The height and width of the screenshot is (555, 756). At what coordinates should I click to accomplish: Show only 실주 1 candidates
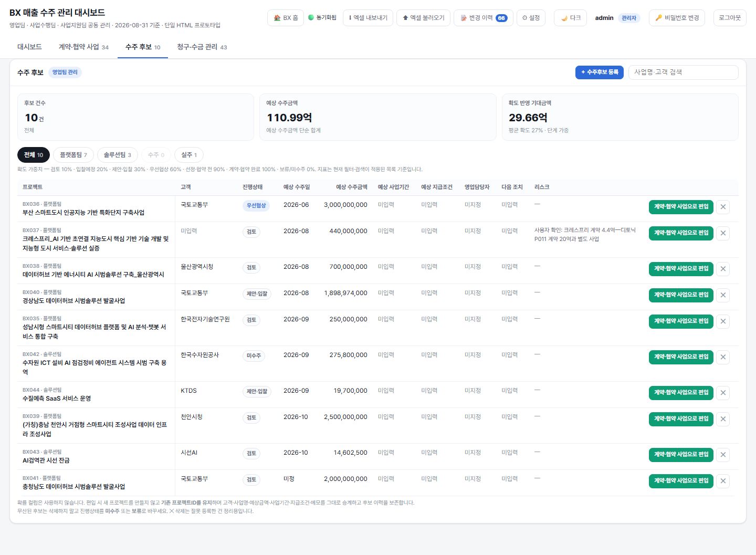coord(189,155)
